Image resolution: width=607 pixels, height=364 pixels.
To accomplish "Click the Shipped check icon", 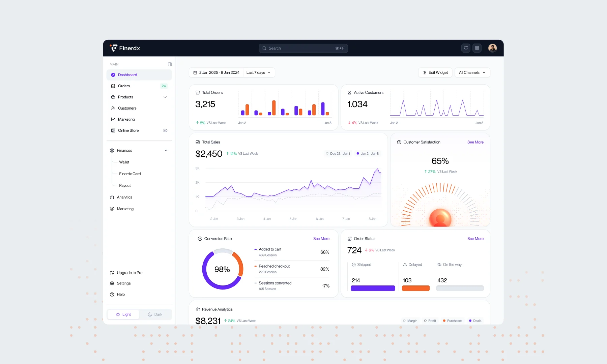I will point(354,265).
